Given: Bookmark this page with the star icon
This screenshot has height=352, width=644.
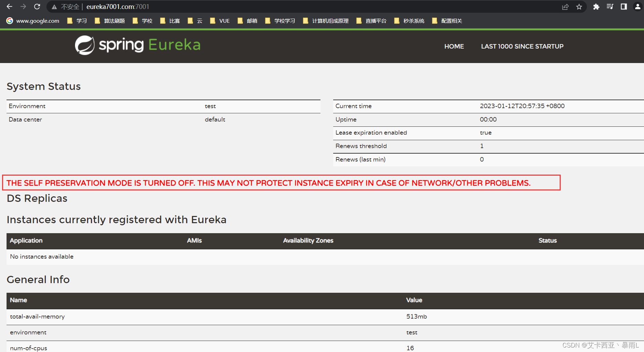Looking at the screenshot, I should tap(579, 7).
